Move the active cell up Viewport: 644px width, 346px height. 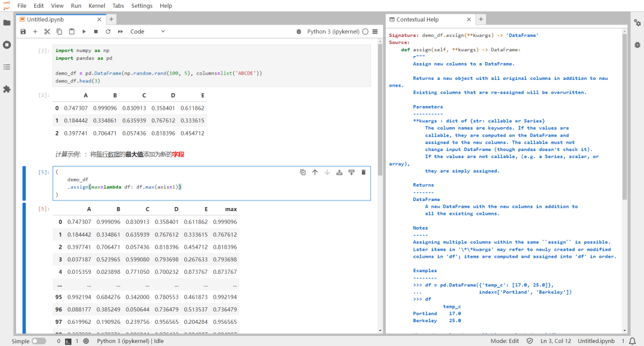[x=315, y=172]
